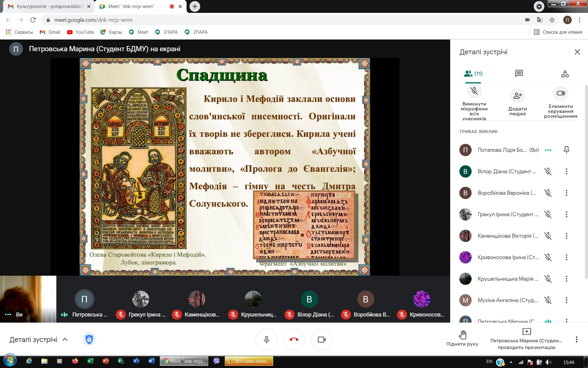The width and height of the screenshot is (588, 368).
Task: Close the Meet dnk-mrjz-wnm tab
Action: pos(180,6)
